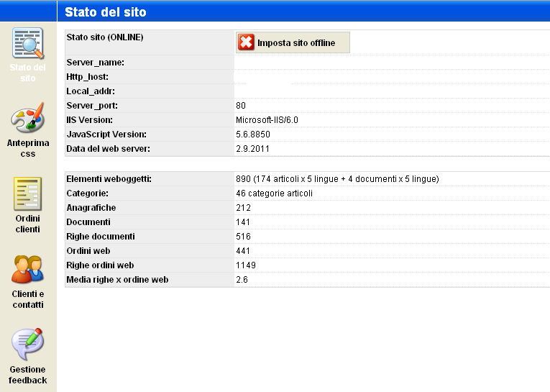Click the red X icon on offline button
Viewport: 550px width, 392px height.
246,42
